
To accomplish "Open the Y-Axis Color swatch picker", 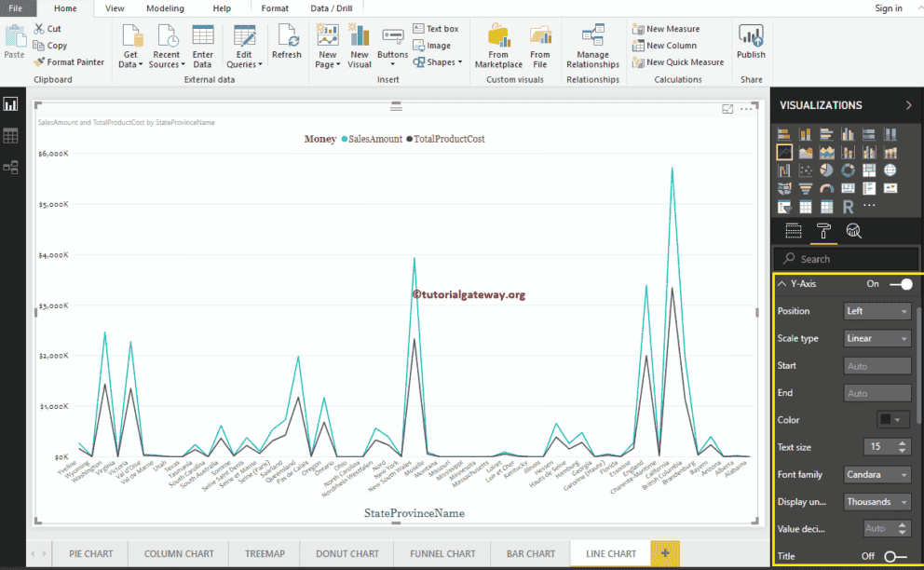I will [892, 420].
